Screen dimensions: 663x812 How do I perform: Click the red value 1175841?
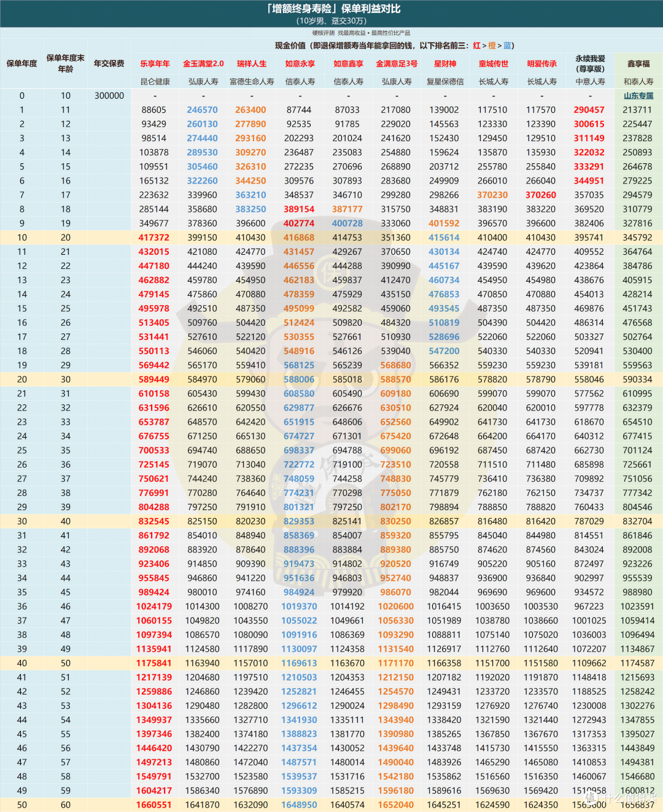(154, 663)
